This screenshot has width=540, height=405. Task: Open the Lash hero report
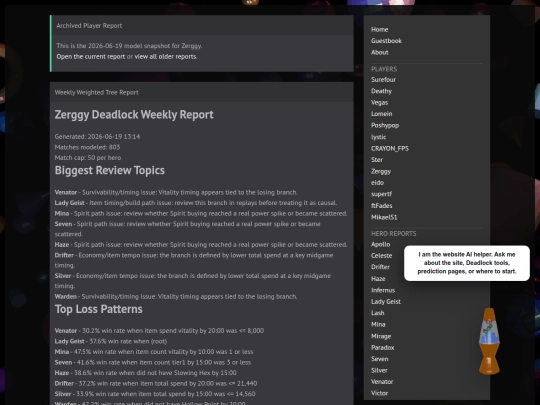pos(378,313)
